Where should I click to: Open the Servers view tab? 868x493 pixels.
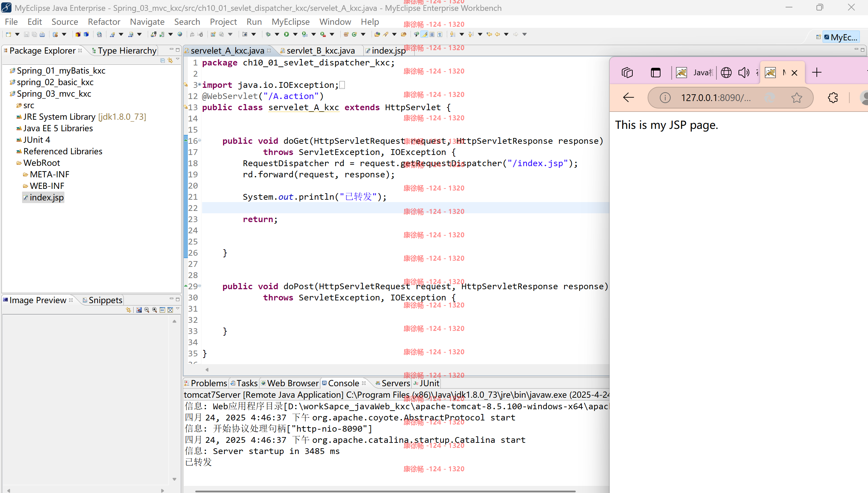[x=392, y=383]
